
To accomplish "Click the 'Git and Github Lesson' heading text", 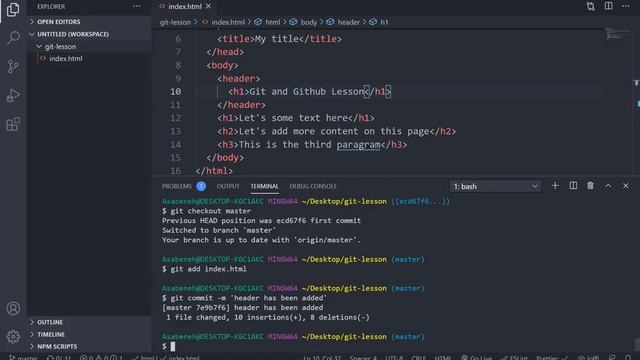I will point(307,91).
